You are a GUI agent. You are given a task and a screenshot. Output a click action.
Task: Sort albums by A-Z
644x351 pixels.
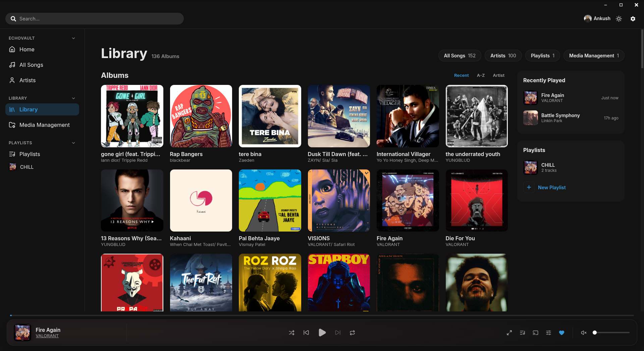click(481, 76)
